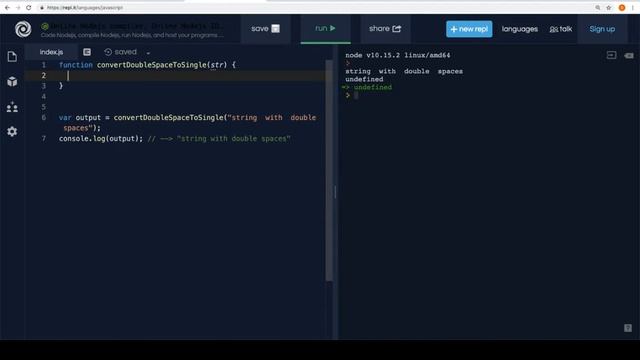Click the function name convertDoubleSpaceToSingle on line 1
This screenshot has width=640, height=360.
pos(152,65)
